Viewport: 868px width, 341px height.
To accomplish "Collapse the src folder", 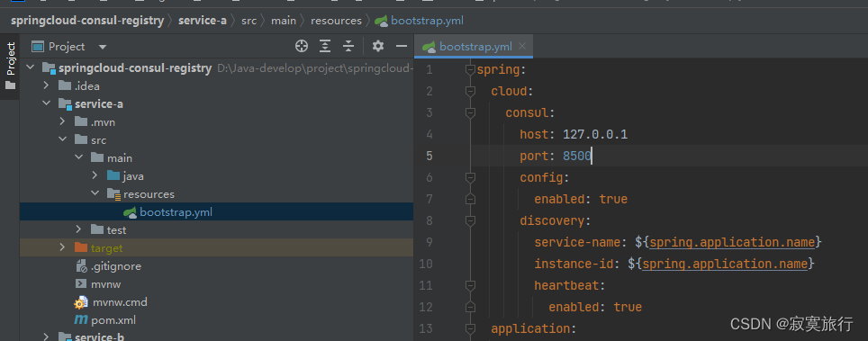I will pos(62,139).
